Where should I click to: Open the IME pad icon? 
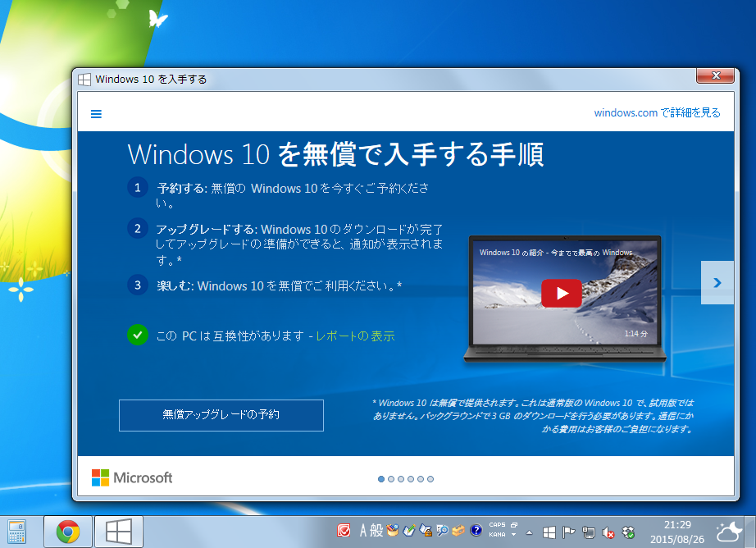pos(393,531)
